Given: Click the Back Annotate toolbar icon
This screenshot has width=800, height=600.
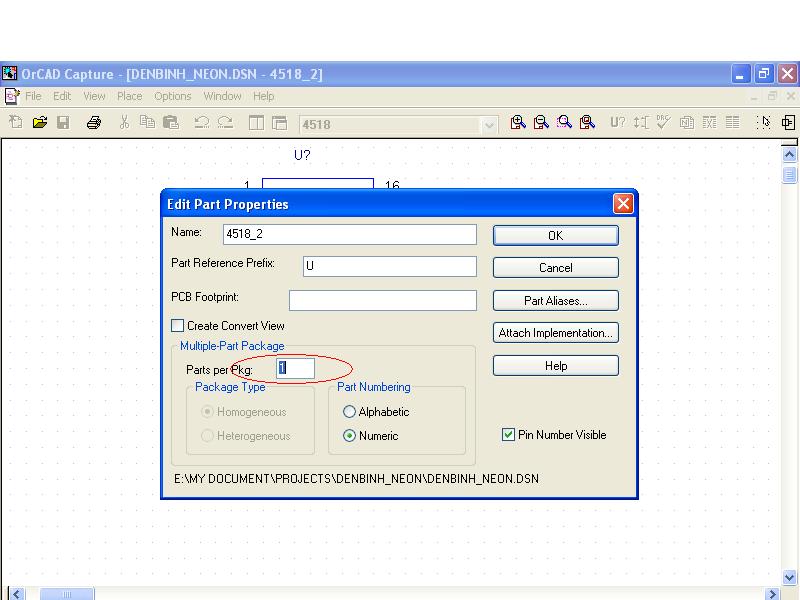Looking at the screenshot, I should pyautogui.click(x=641, y=122).
